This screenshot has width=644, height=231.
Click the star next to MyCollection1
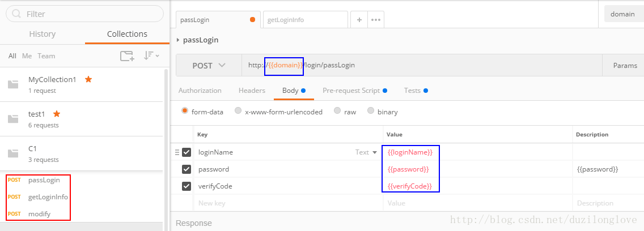click(88, 79)
